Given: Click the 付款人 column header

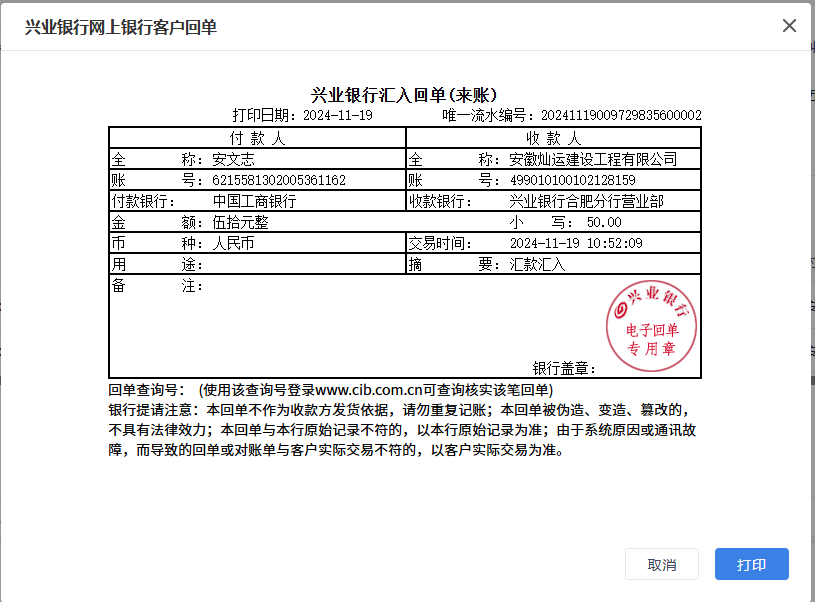Looking at the screenshot, I should (257, 137).
